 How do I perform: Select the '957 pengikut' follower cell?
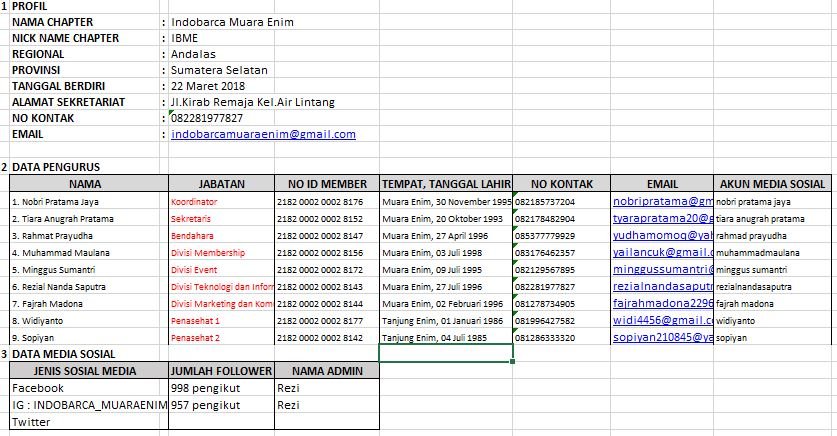click(x=222, y=405)
